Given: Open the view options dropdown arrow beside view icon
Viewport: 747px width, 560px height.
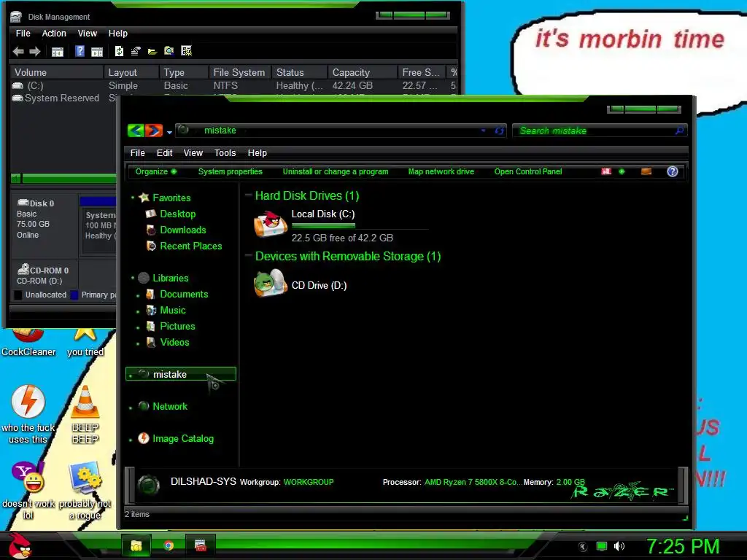Looking at the screenshot, I should click(622, 171).
